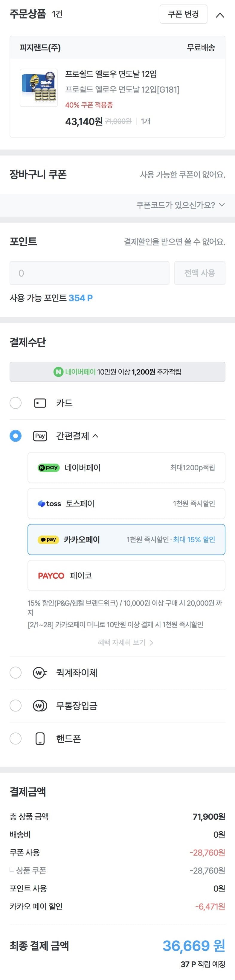The width and height of the screenshot is (235, 980).
Task: Click the card payment icon
Action: (x=40, y=403)
